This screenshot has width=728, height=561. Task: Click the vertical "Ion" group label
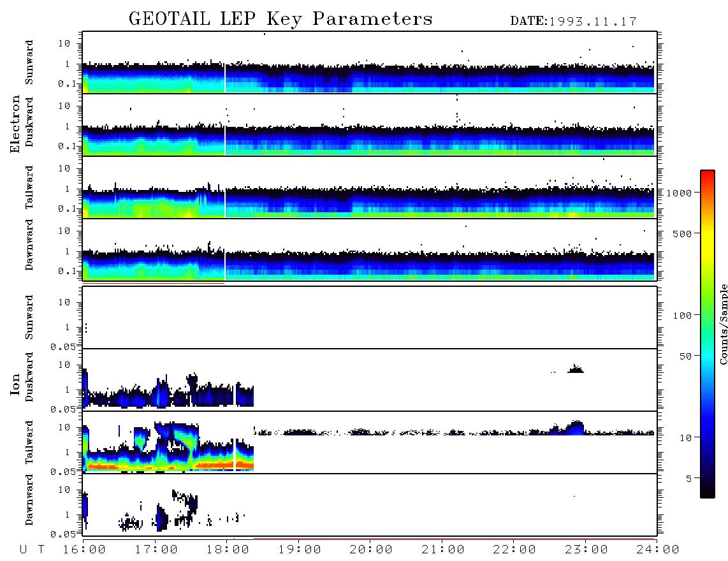coord(15,384)
